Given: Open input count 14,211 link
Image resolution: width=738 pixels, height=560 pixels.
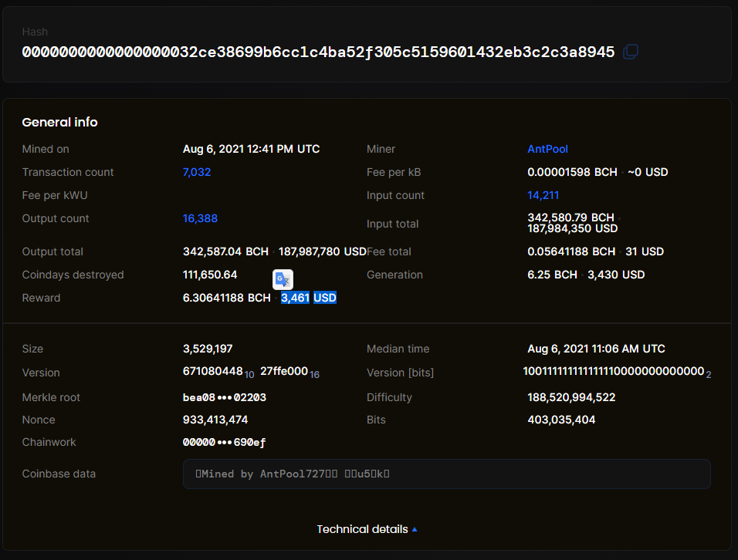Looking at the screenshot, I should pos(543,195).
